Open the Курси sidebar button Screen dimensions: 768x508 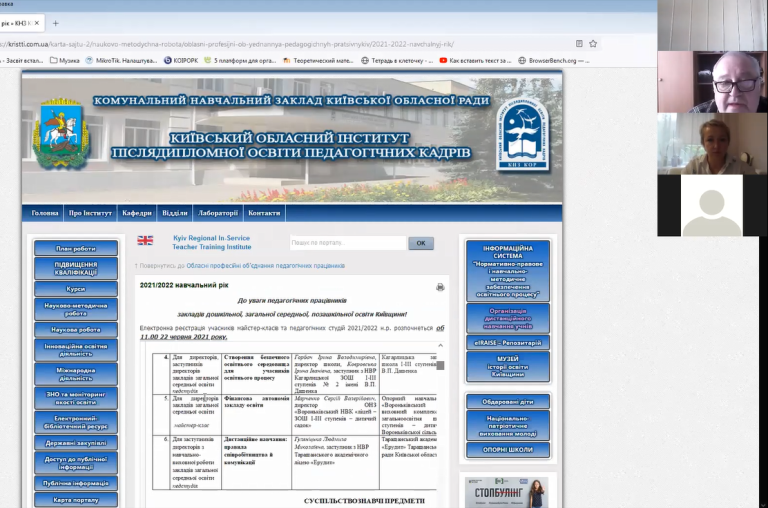click(x=76, y=289)
